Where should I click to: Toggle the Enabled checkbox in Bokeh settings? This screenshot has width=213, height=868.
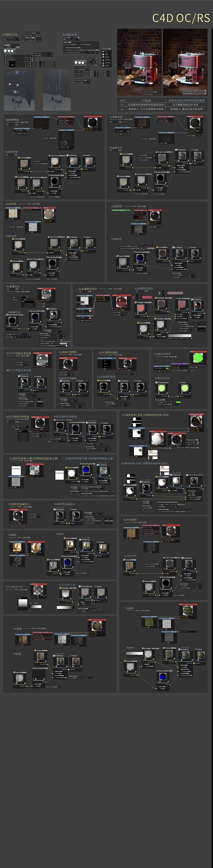(x=89, y=44)
